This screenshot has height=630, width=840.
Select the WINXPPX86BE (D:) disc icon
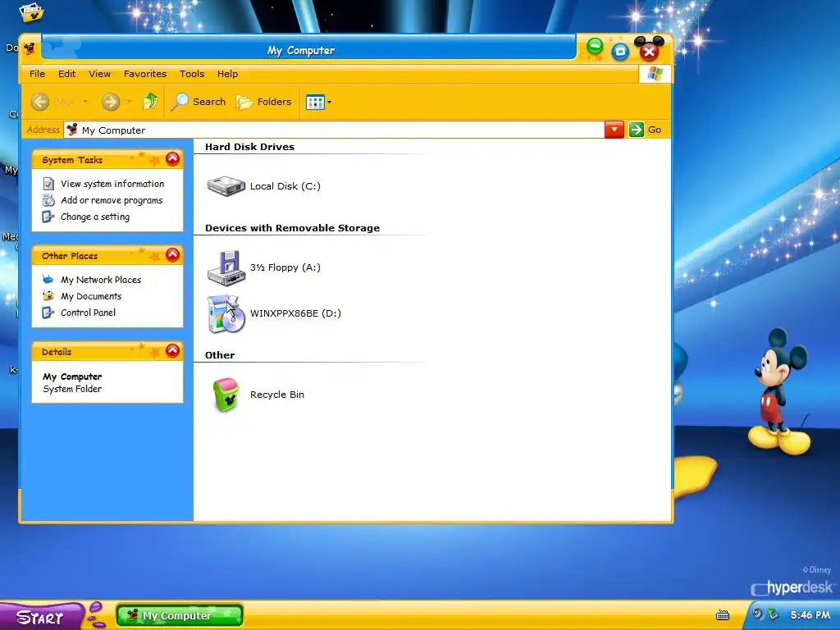tap(226, 313)
